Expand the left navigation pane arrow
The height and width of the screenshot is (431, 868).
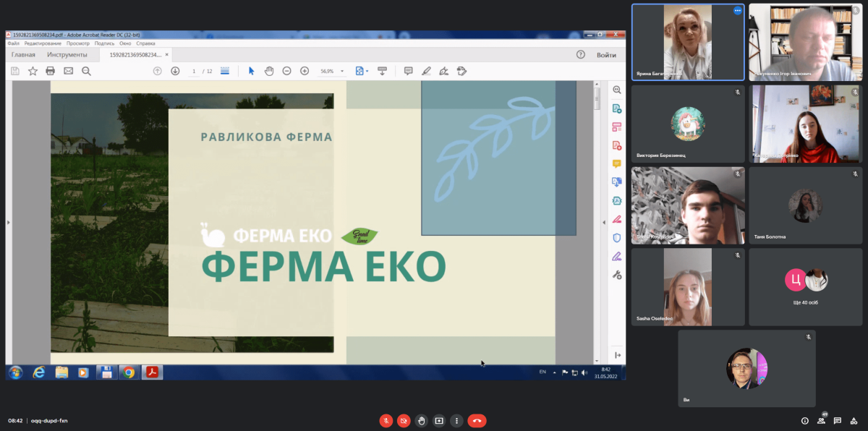pyautogui.click(x=8, y=222)
